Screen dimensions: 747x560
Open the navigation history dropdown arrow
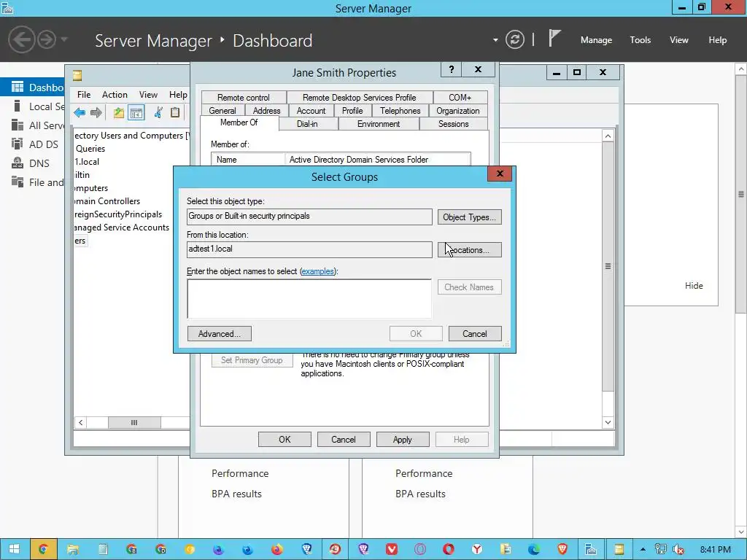pyautogui.click(x=64, y=39)
